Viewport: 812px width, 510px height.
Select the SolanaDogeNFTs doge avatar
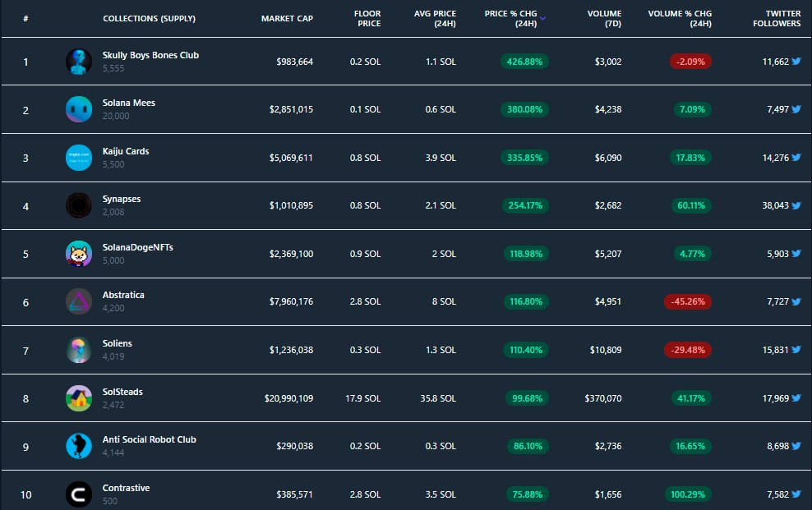click(78, 253)
